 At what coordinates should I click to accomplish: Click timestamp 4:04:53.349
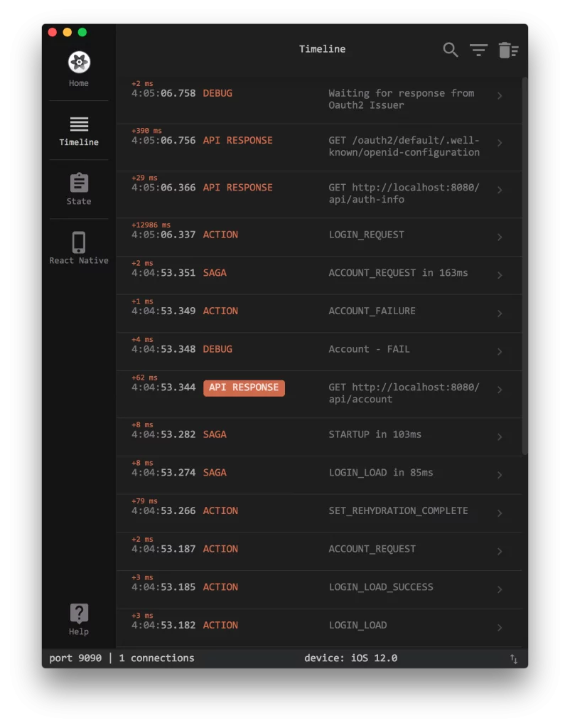(x=163, y=311)
